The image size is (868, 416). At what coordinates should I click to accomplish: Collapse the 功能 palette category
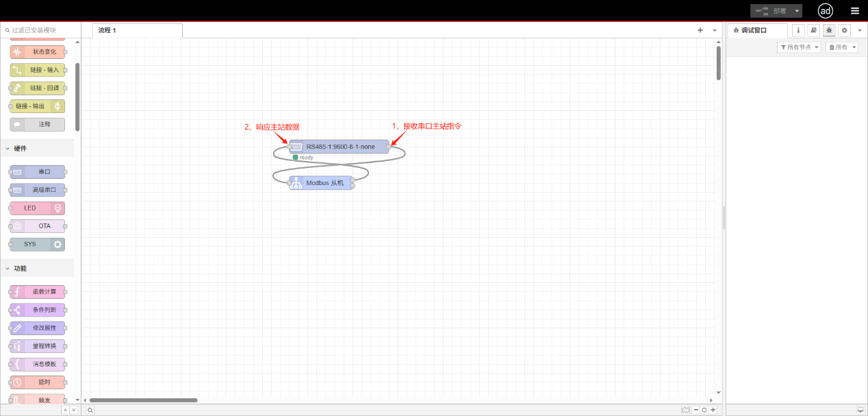tap(8, 269)
